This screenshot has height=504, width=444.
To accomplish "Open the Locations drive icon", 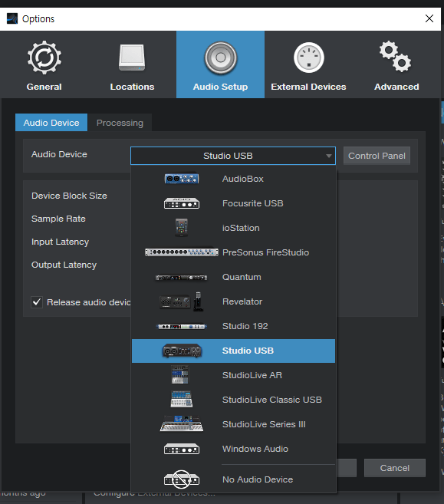I will pyautogui.click(x=132, y=58).
